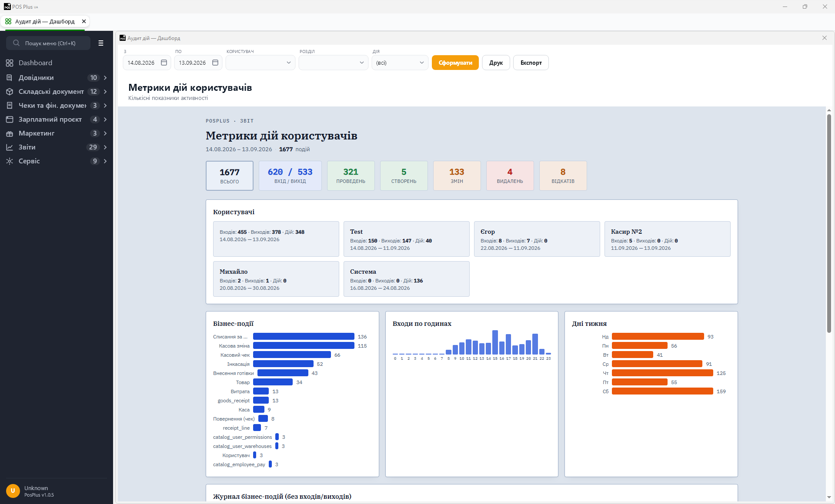Click the report vertical scrollbar thumb

tap(829, 223)
